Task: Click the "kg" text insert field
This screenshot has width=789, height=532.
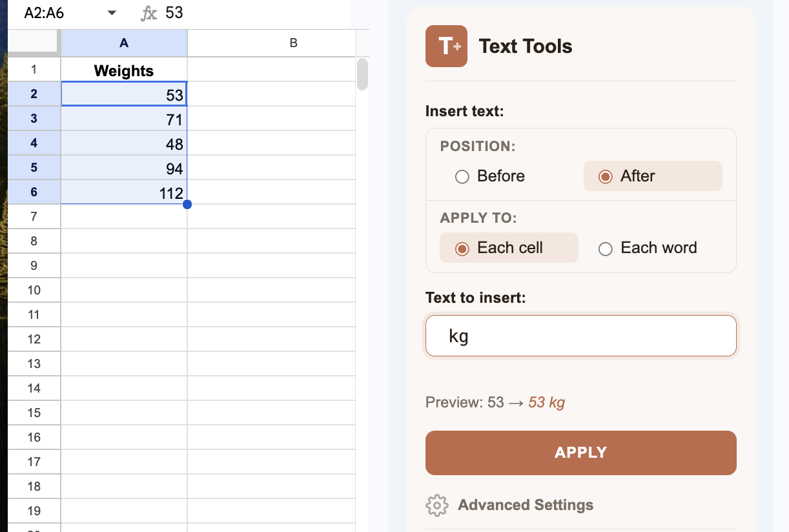Action: [x=580, y=335]
